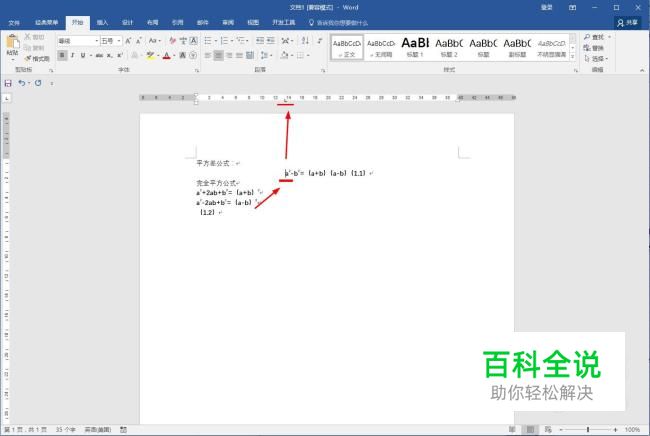The height and width of the screenshot is (436, 650).
Task: Expand the multilevel list dropdown
Action: (x=247, y=41)
